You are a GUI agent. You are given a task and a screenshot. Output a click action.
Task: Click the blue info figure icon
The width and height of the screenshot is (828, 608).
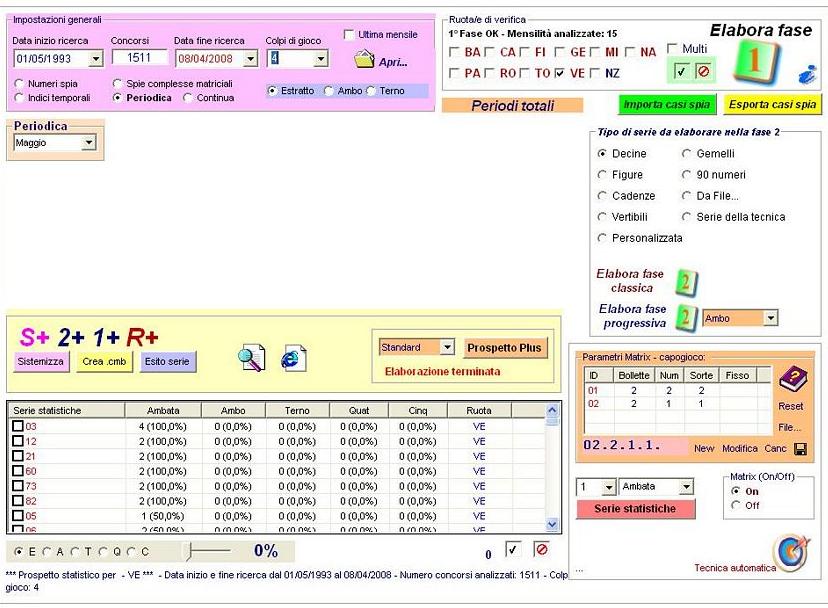[x=806, y=75]
